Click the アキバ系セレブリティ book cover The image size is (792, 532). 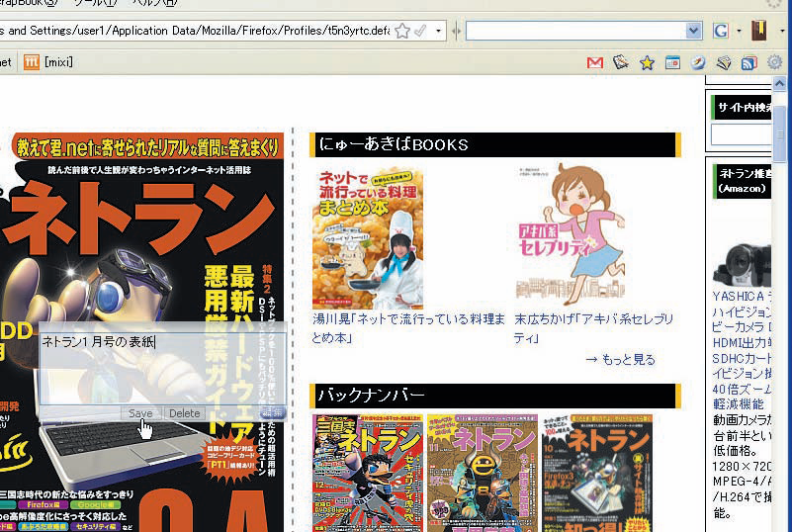click(570, 233)
